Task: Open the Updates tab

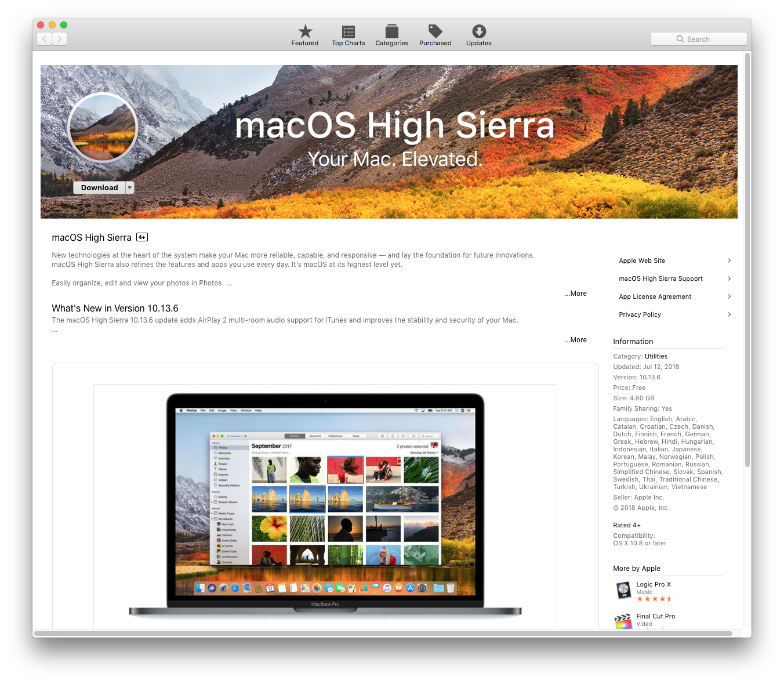Action: click(479, 35)
